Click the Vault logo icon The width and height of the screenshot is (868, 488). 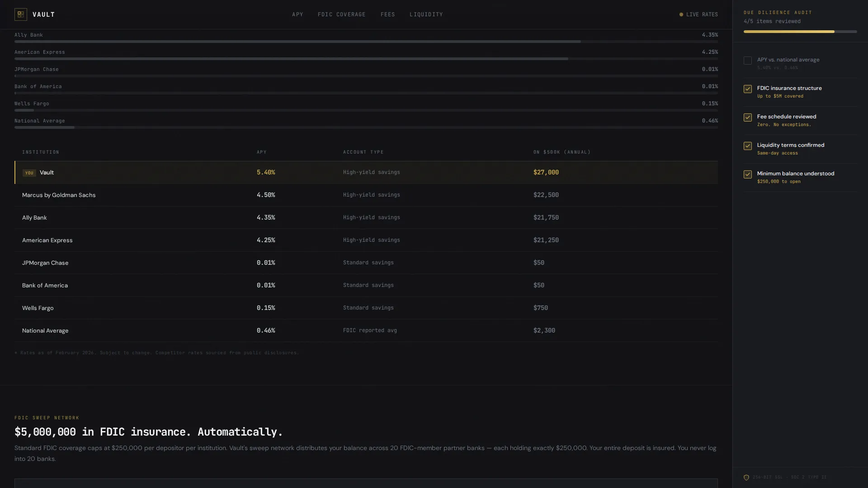click(21, 14)
